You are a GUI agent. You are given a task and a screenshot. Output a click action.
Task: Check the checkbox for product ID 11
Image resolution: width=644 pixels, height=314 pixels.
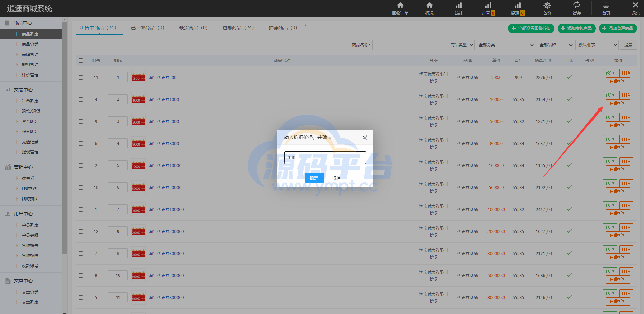click(x=81, y=77)
